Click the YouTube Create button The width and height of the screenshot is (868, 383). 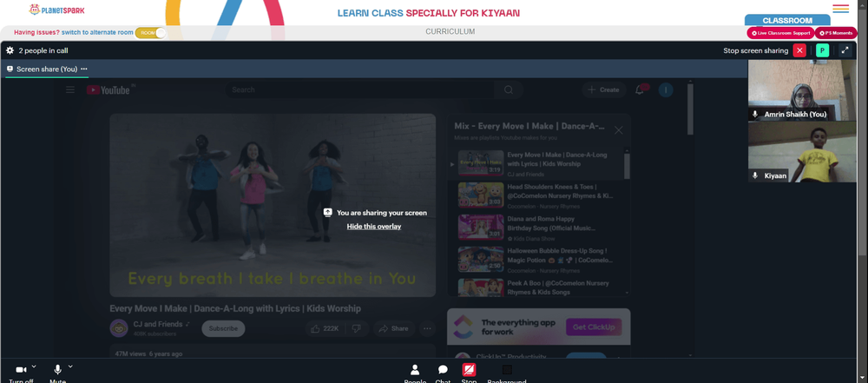click(x=604, y=89)
